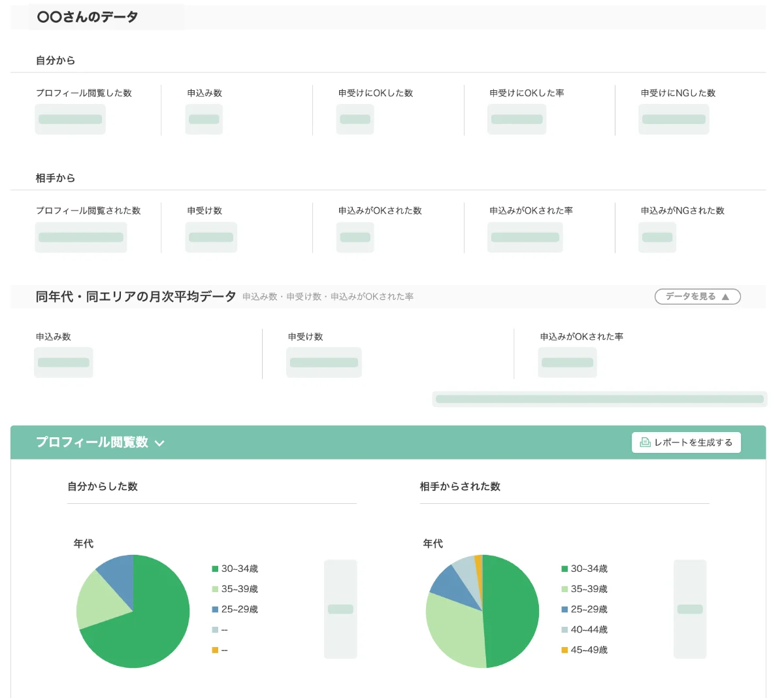The height and width of the screenshot is (698, 784).
Task: Generate report with レポートを生成する button
Action: point(686,442)
